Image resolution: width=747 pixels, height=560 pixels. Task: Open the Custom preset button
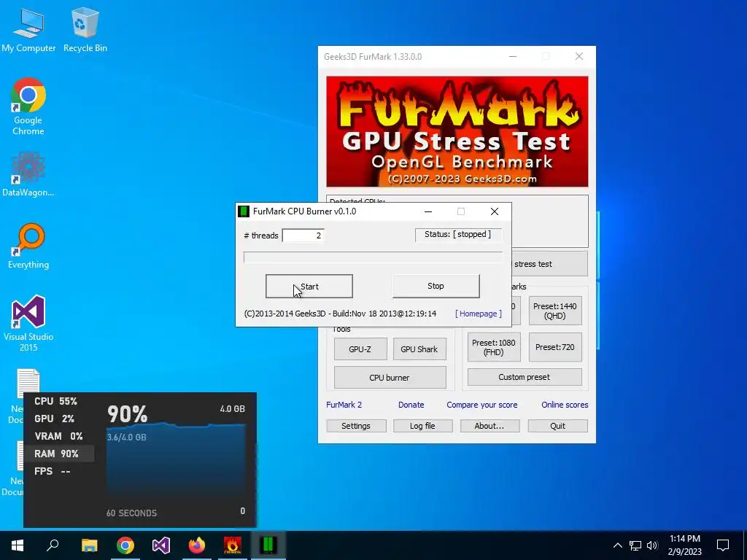click(x=525, y=377)
